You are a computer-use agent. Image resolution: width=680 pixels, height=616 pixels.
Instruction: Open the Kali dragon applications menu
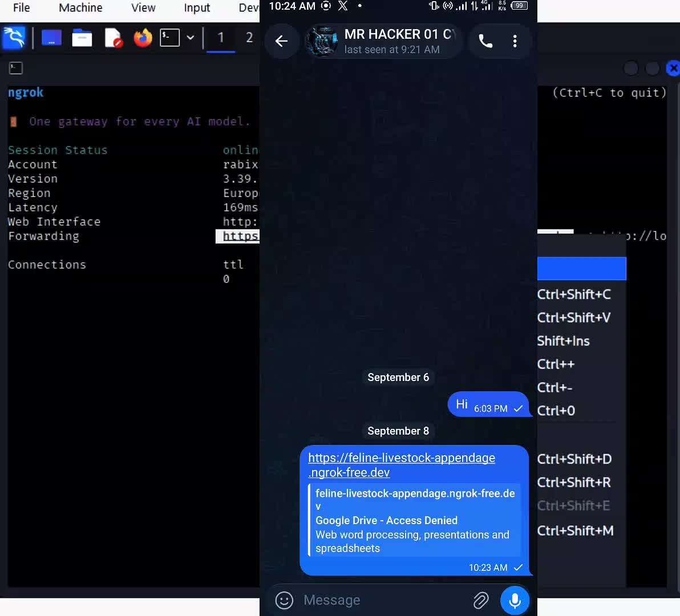tap(14, 38)
